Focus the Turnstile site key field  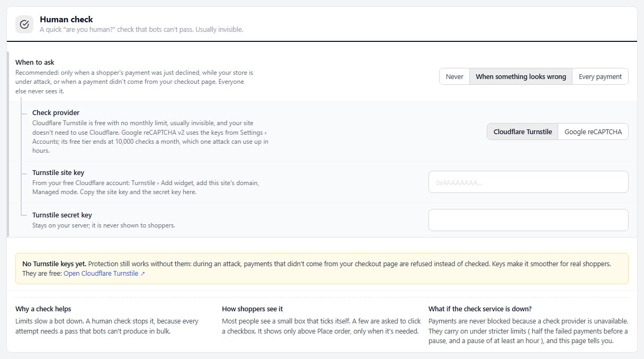coord(529,182)
